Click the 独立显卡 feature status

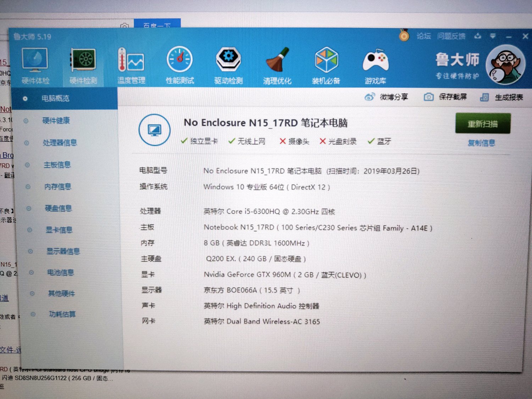click(x=199, y=141)
